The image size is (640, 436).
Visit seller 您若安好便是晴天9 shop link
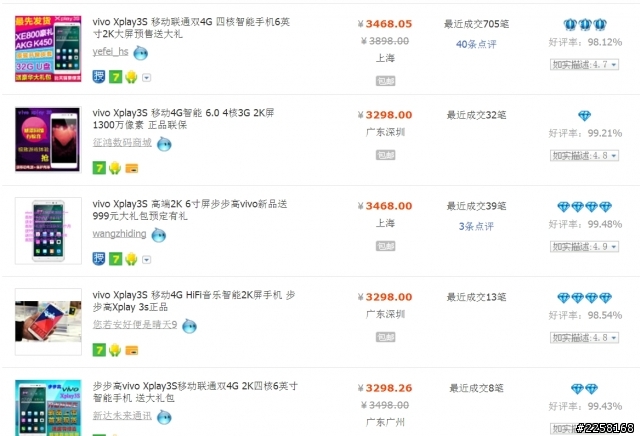pyautogui.click(x=135, y=325)
